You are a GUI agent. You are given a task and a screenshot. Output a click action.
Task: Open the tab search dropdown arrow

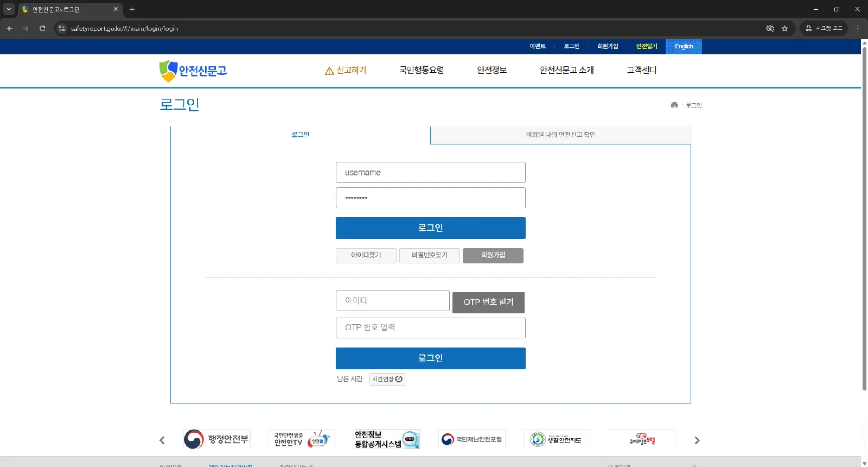9,9
